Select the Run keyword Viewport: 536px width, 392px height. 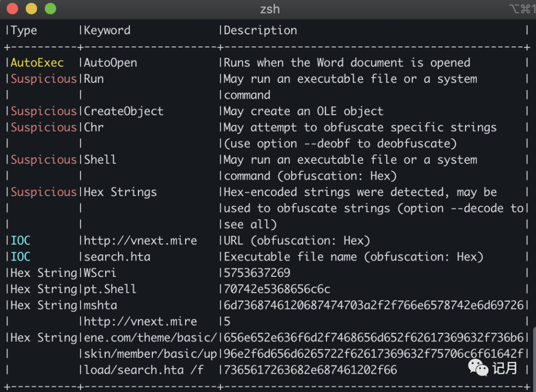coord(94,79)
